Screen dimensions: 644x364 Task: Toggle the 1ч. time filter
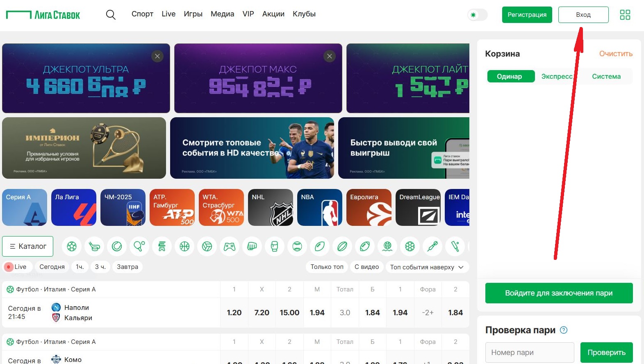[x=80, y=267]
